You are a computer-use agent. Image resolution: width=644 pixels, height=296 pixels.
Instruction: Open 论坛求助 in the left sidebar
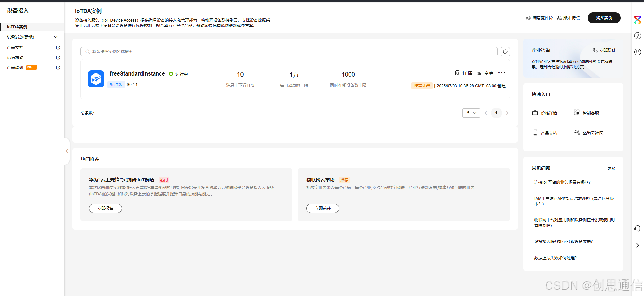coord(15,58)
